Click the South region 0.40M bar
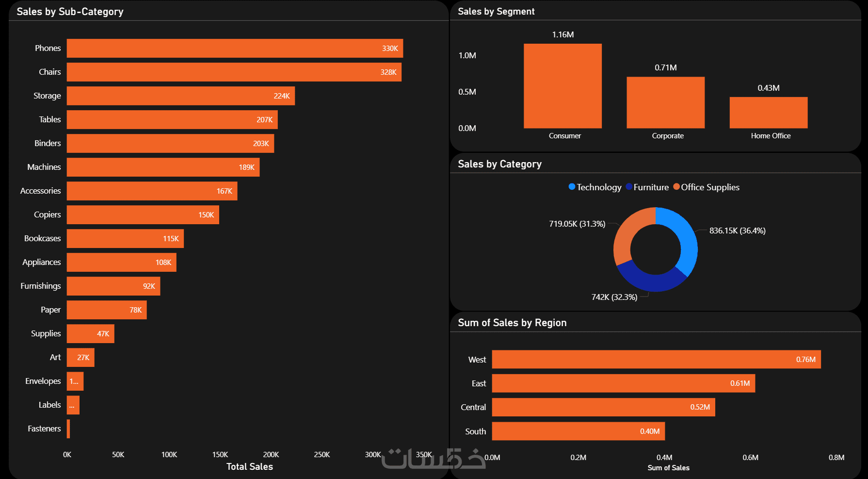This screenshot has width=868, height=479. 579,431
